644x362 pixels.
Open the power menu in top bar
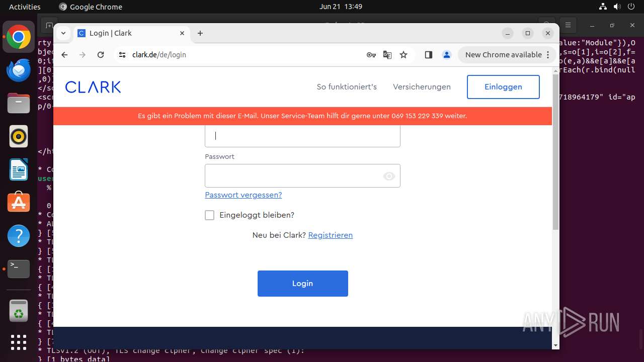(x=632, y=7)
